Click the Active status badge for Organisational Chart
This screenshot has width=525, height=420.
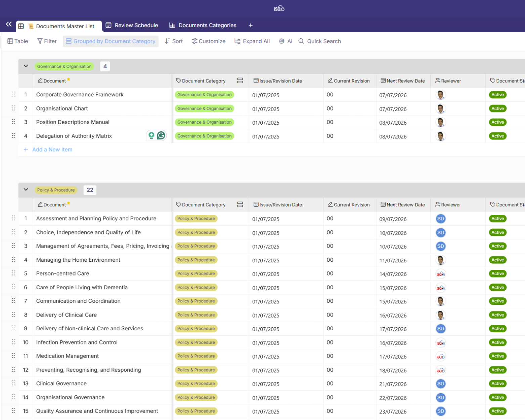[x=497, y=109]
